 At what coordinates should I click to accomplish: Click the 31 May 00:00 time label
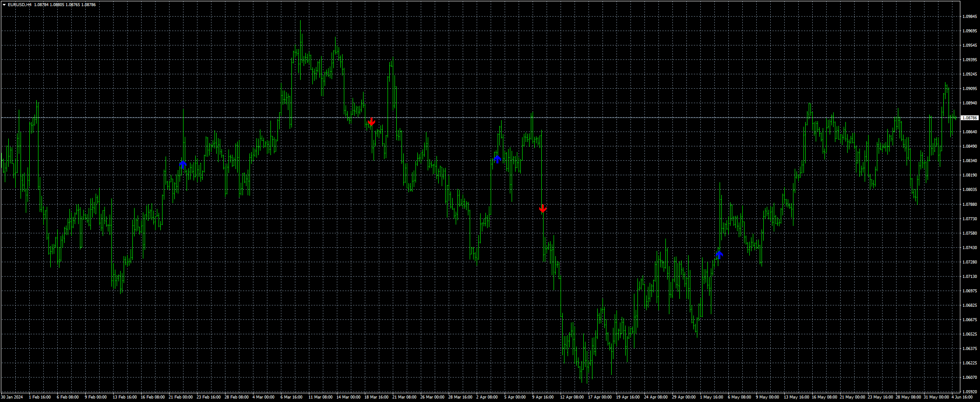[936, 397]
